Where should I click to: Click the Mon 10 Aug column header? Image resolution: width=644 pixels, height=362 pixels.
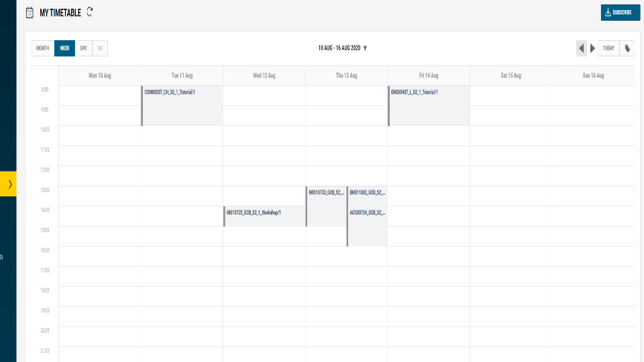click(x=100, y=76)
